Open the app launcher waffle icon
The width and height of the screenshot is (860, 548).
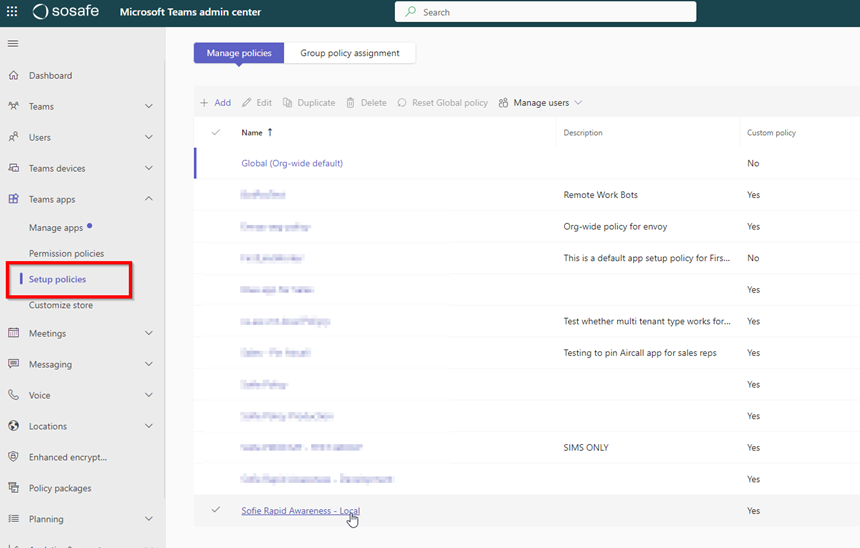(13, 12)
